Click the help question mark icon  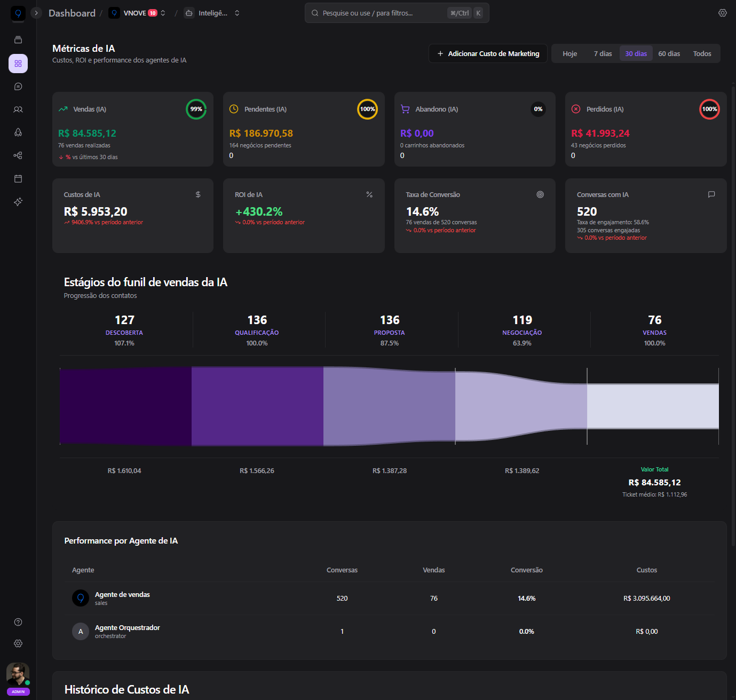pyautogui.click(x=18, y=622)
